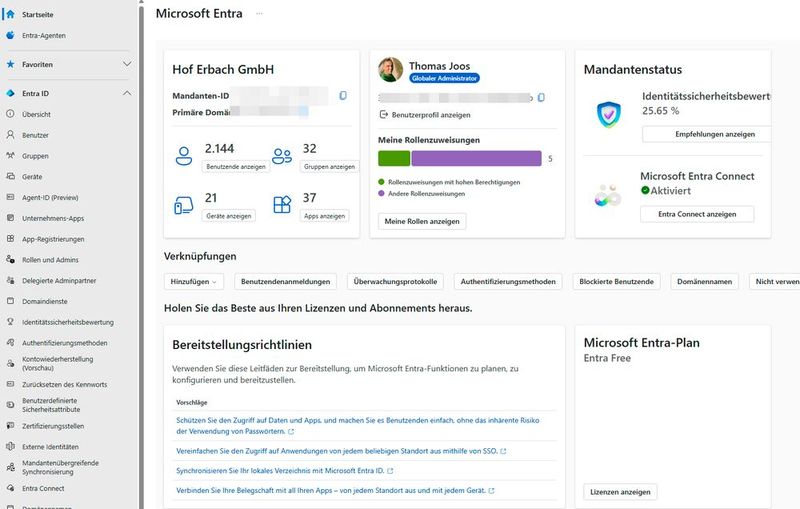Expand the Favoriten section chevron

click(x=127, y=64)
